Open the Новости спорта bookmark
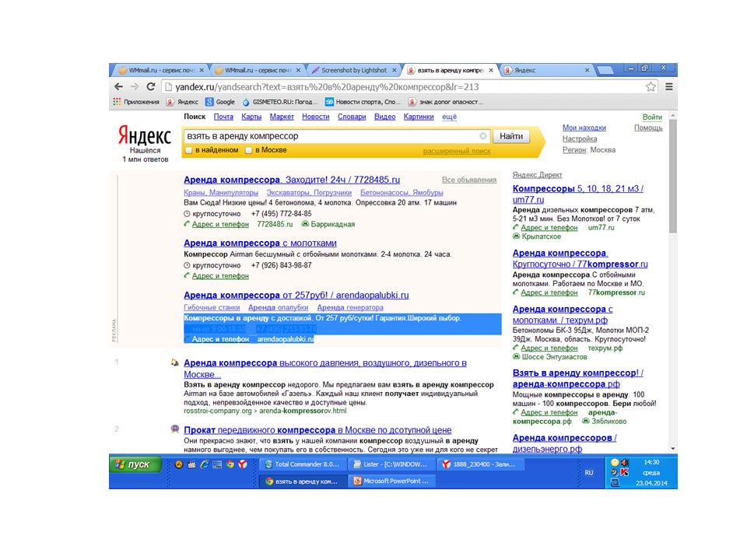The width and height of the screenshot is (747, 560). (363, 102)
